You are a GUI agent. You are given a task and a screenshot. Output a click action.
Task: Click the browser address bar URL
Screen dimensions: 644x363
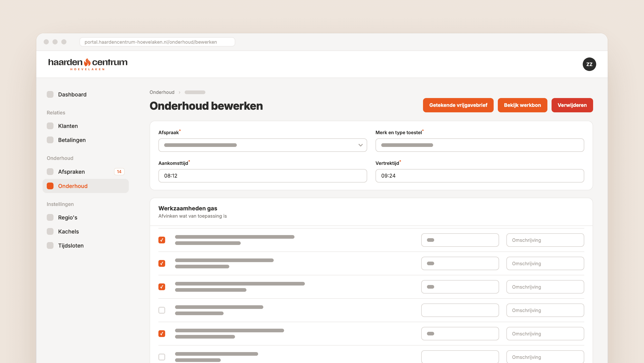tap(157, 42)
